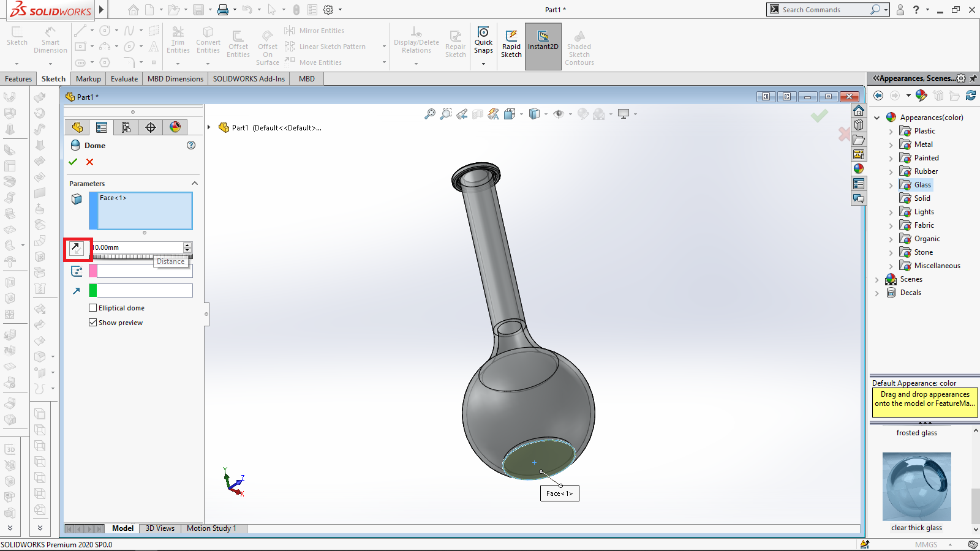Click the Reverse Direction arrow button
Screen dimensions: 980x551
pos(77,248)
